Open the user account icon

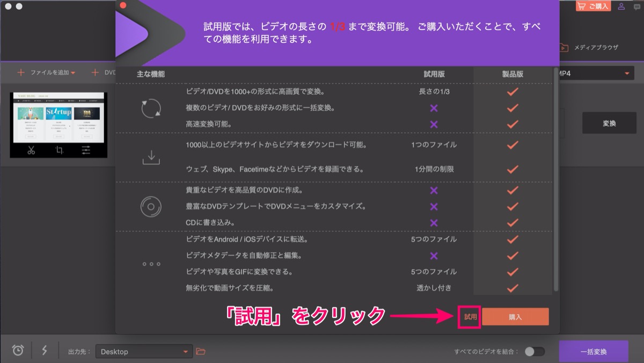[x=622, y=6]
